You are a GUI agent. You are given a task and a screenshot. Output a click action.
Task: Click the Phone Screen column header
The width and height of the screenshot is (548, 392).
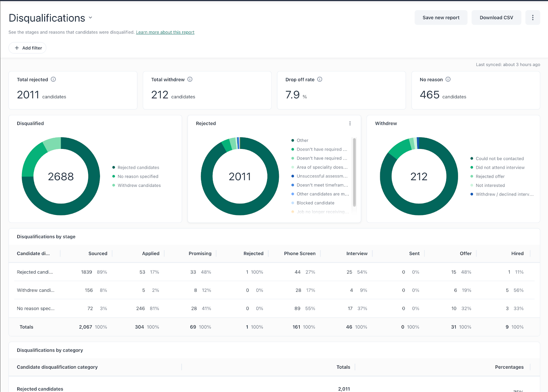click(x=299, y=253)
